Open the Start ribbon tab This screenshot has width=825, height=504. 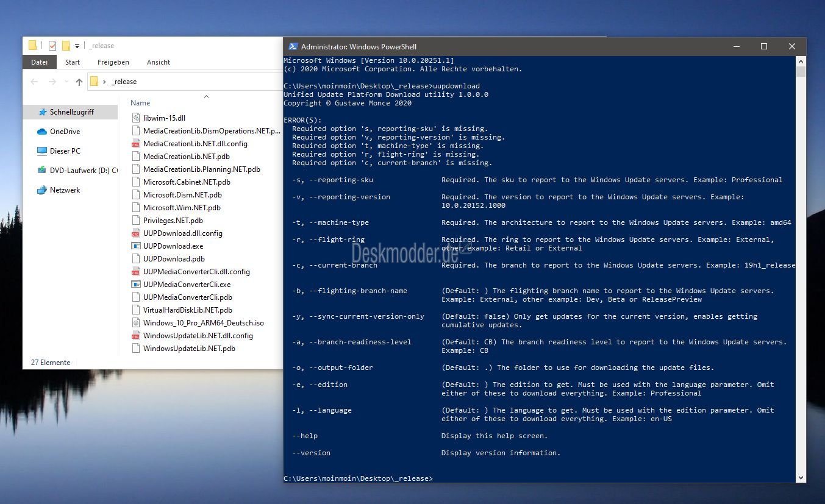coord(73,62)
